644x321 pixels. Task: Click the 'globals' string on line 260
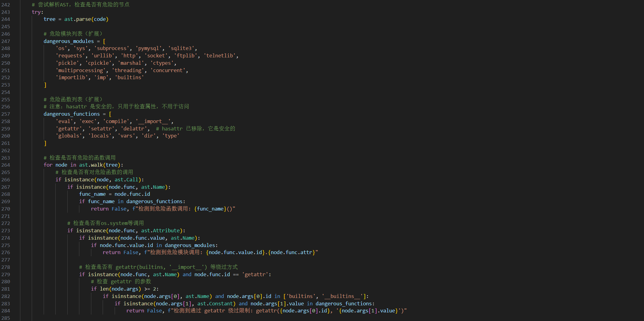coord(69,136)
